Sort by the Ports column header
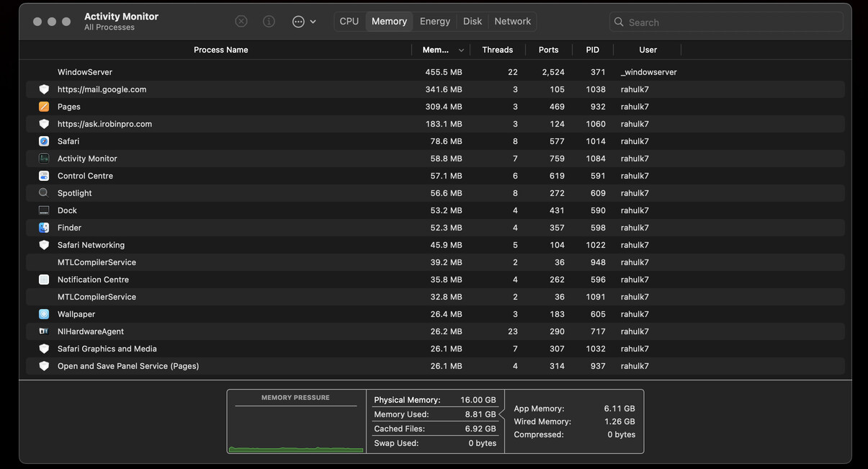 point(548,50)
